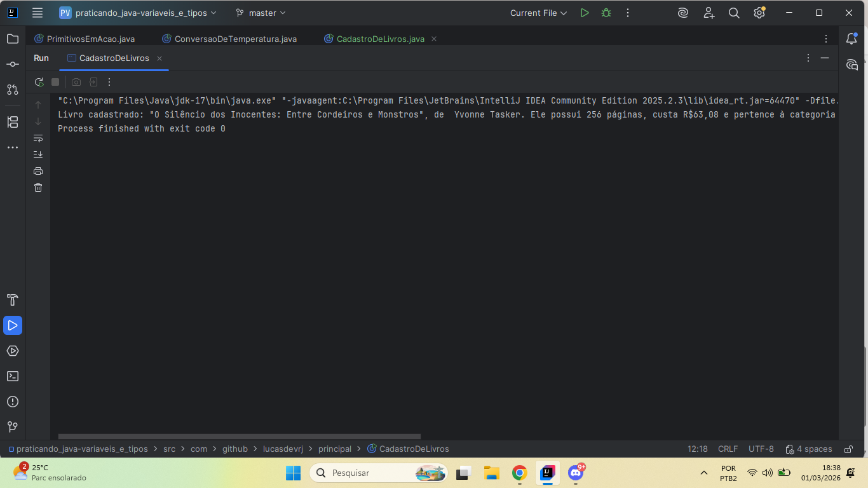The image size is (868, 488).
Task: Show hidden system tray icons chevron
Action: 704,473
